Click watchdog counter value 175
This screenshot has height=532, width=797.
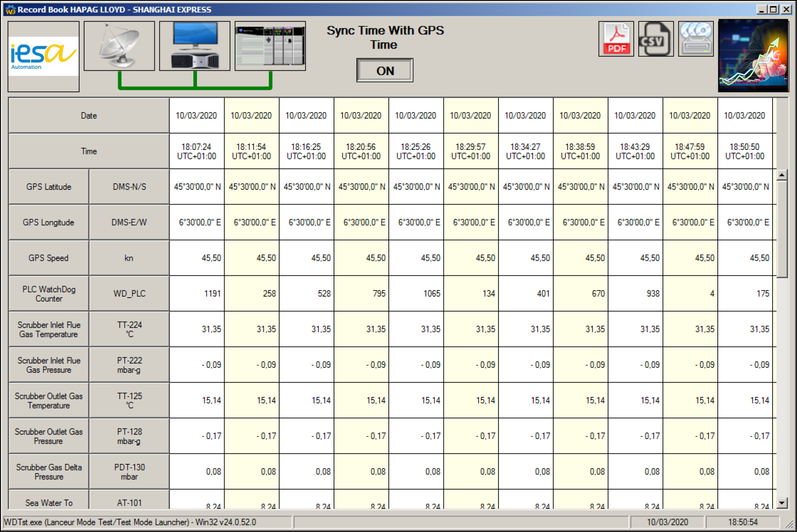click(745, 294)
